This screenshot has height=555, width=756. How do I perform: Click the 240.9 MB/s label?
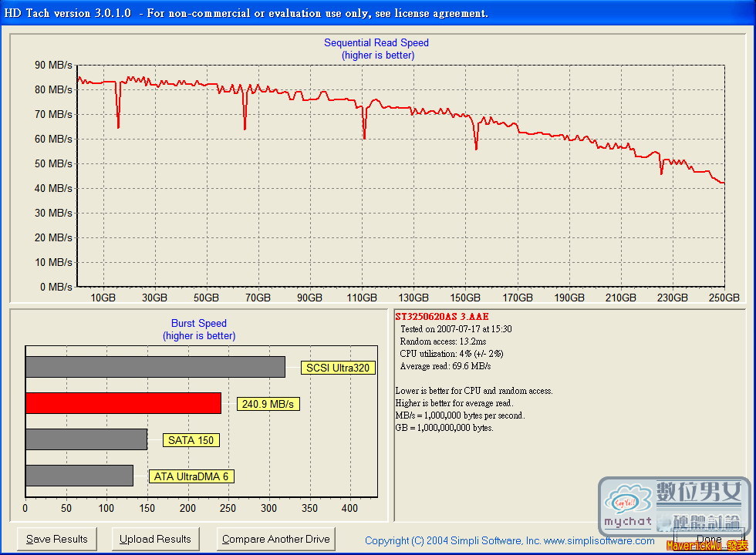click(268, 404)
